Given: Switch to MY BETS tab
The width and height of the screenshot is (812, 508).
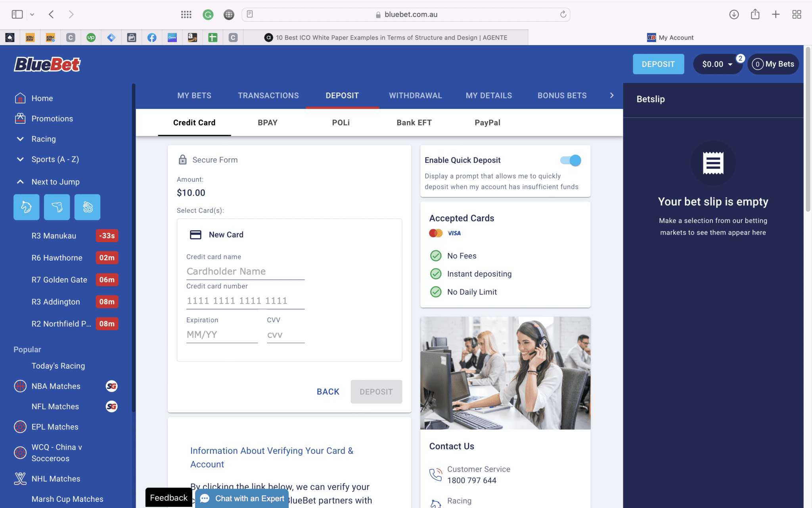Looking at the screenshot, I should [x=194, y=95].
